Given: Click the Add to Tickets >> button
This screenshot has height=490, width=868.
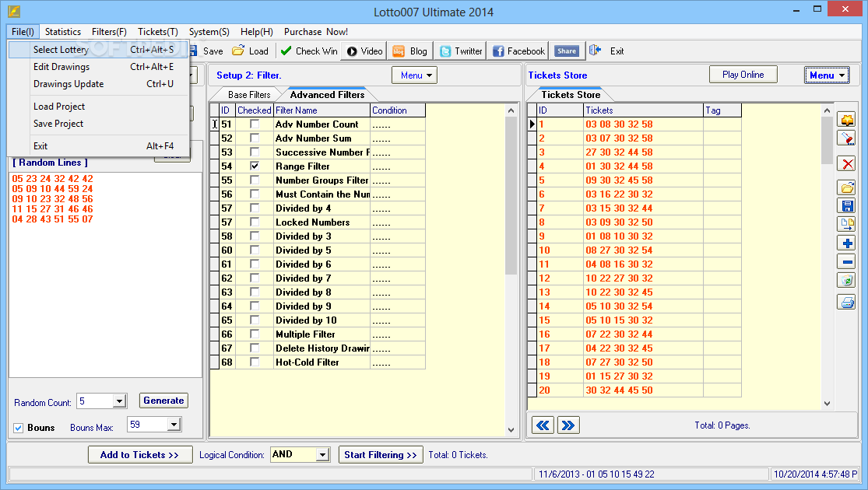Looking at the screenshot, I should (x=140, y=454).
